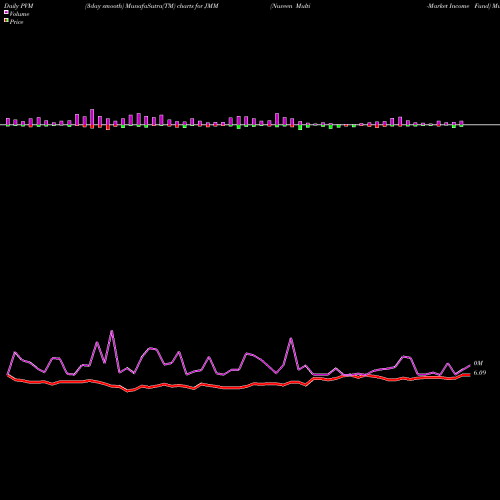The width and height of the screenshot is (500, 500).
Task: Click the tallest magenta volume line peak
Action: click(x=112, y=331)
